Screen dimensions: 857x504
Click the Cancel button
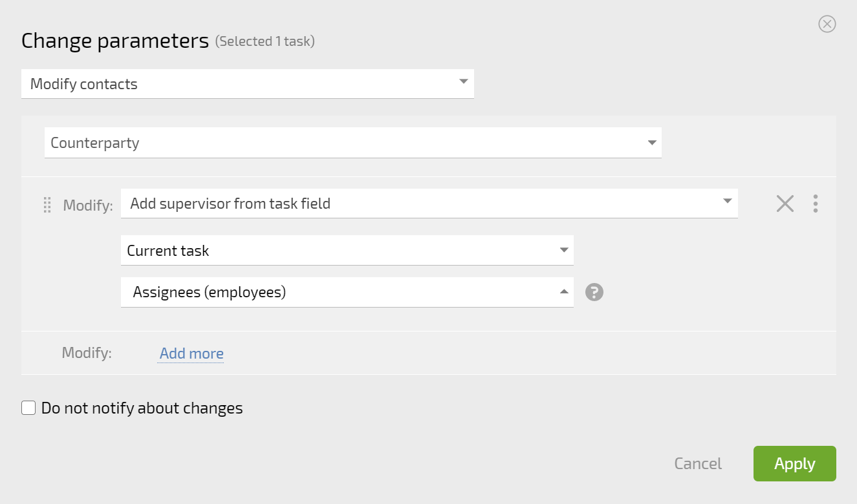coord(698,463)
